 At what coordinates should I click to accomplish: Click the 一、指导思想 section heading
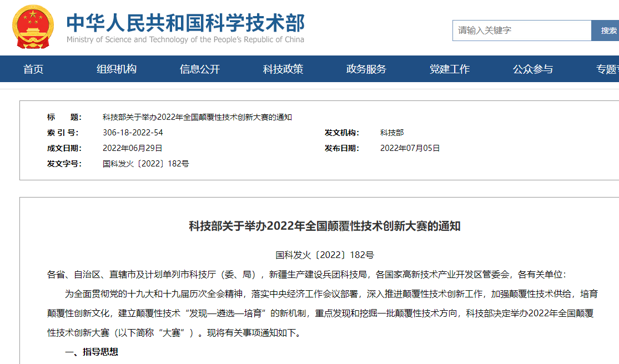(x=92, y=352)
